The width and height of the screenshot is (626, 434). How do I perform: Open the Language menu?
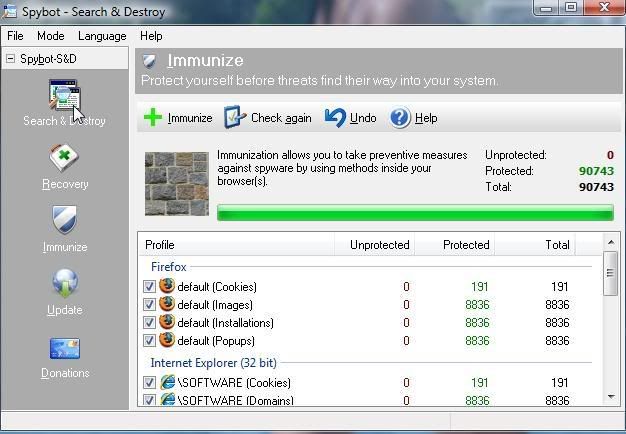102,36
